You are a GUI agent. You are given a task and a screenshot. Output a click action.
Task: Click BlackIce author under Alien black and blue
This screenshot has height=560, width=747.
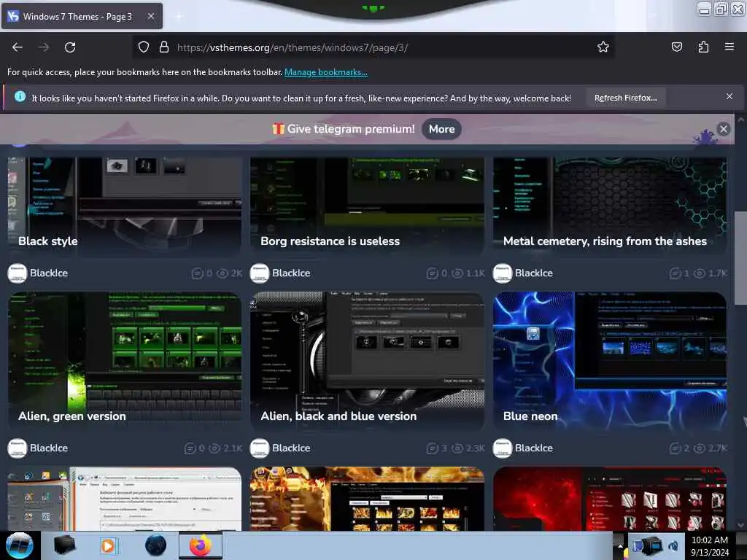291,448
